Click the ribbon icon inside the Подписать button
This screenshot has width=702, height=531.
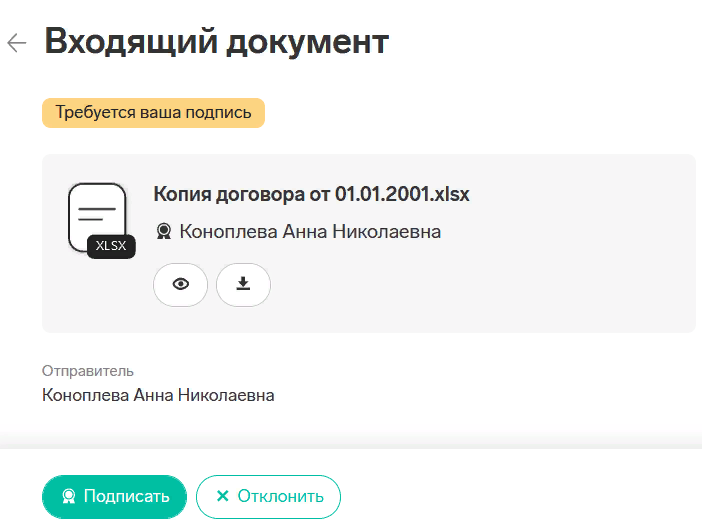point(69,496)
